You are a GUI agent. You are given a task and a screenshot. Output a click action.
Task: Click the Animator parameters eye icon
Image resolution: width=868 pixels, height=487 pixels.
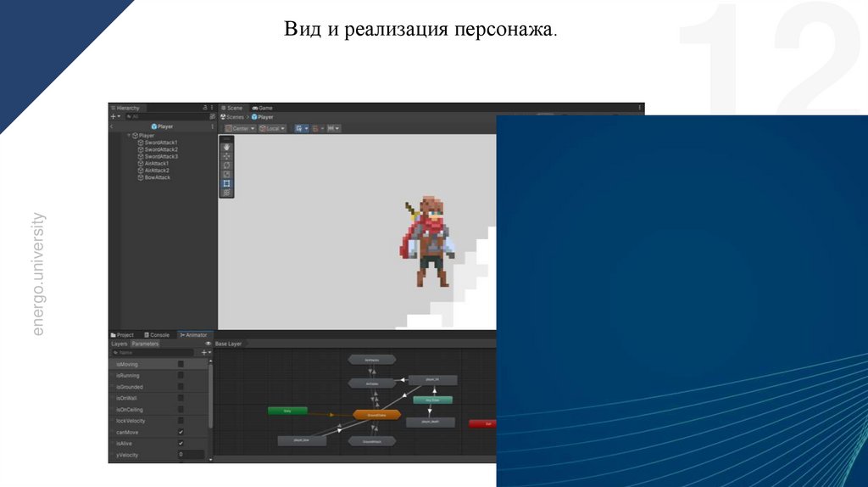click(209, 344)
